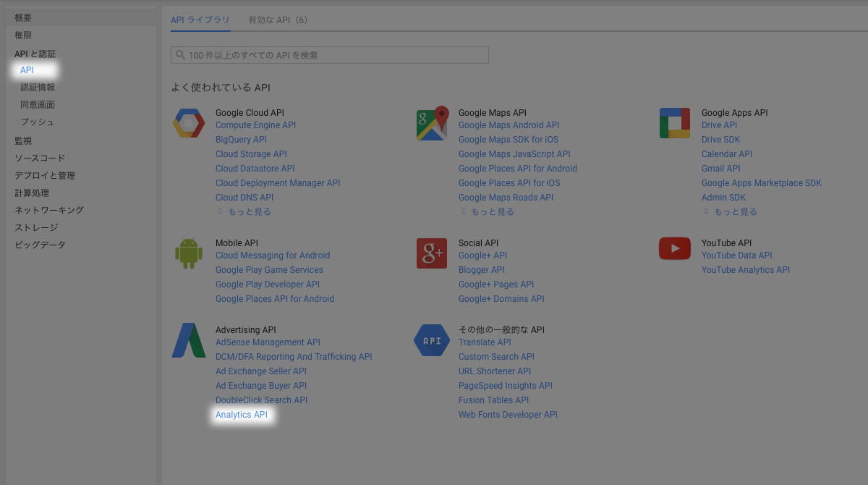Open ビッグデータ in the sidebar
The image size is (868, 485).
(x=40, y=245)
